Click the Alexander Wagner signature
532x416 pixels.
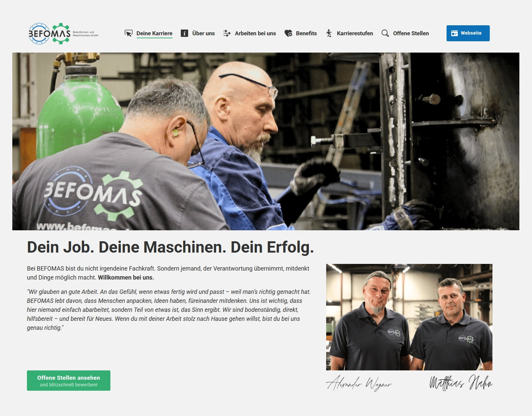pos(359,383)
